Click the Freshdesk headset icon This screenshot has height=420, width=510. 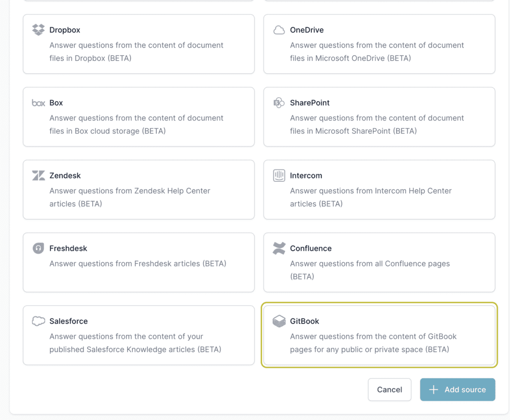(x=38, y=248)
